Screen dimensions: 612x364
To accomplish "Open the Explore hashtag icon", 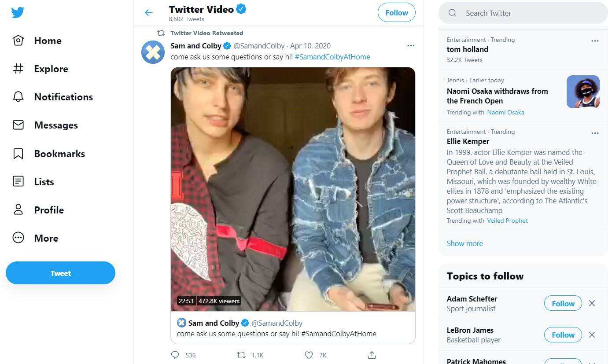I will 18,69.
